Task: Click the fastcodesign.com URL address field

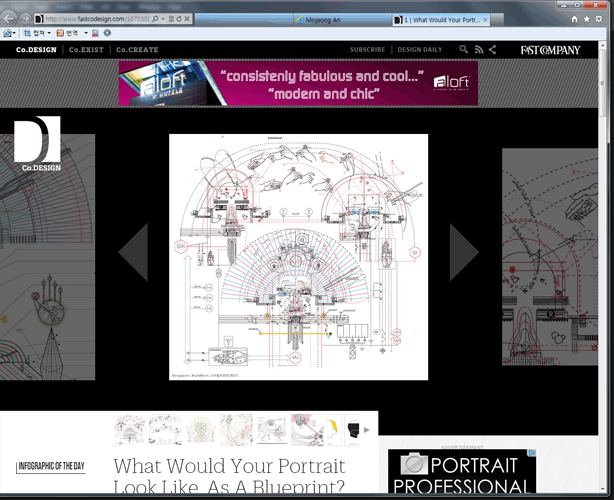Action: [97, 19]
